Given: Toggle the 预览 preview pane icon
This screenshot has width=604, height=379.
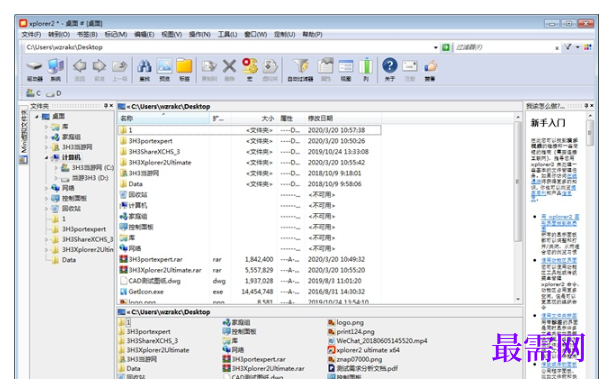Looking at the screenshot, I should coord(164,70).
